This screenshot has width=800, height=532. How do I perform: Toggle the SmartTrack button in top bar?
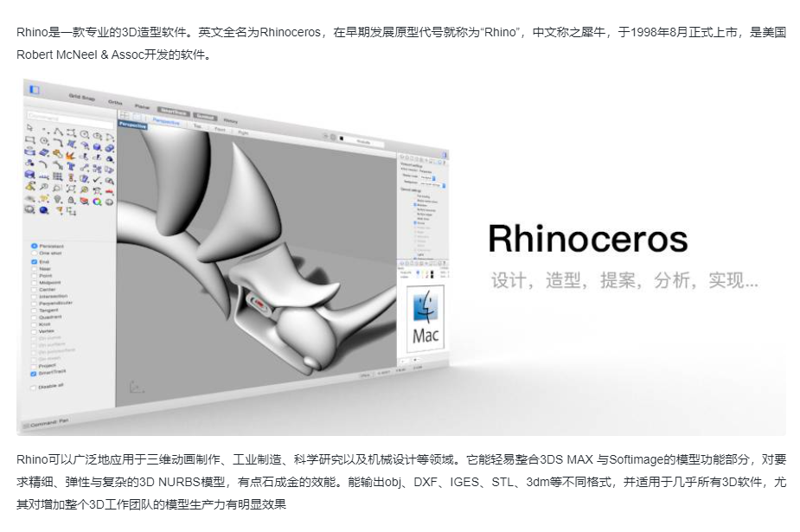174,112
